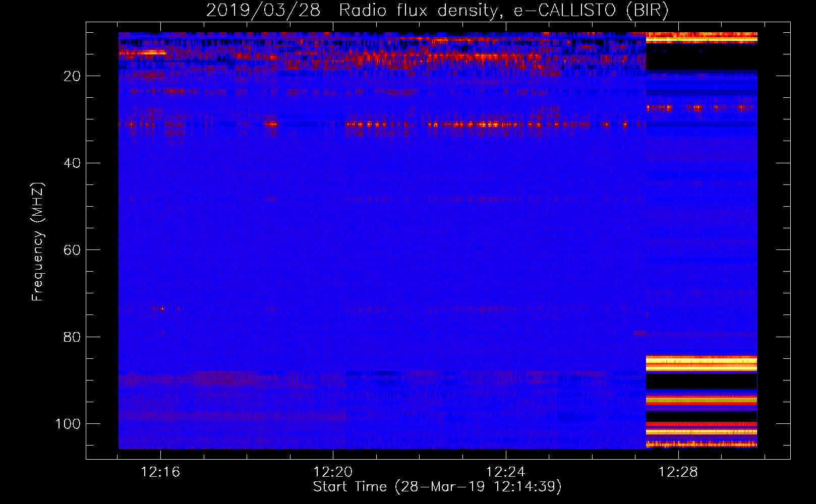The image size is (816, 504).
Task: Click the 12:24 time axis label
Action: click(x=505, y=472)
